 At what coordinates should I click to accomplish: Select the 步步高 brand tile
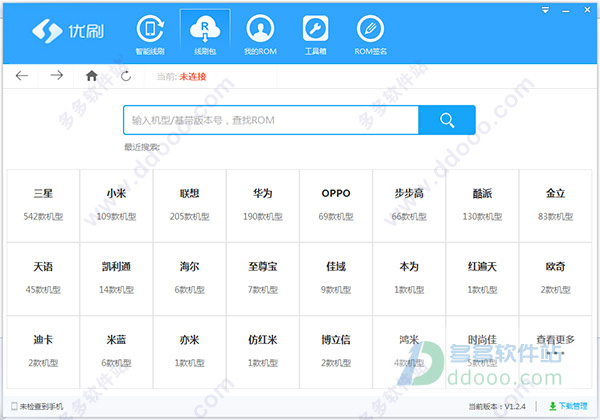click(409, 206)
